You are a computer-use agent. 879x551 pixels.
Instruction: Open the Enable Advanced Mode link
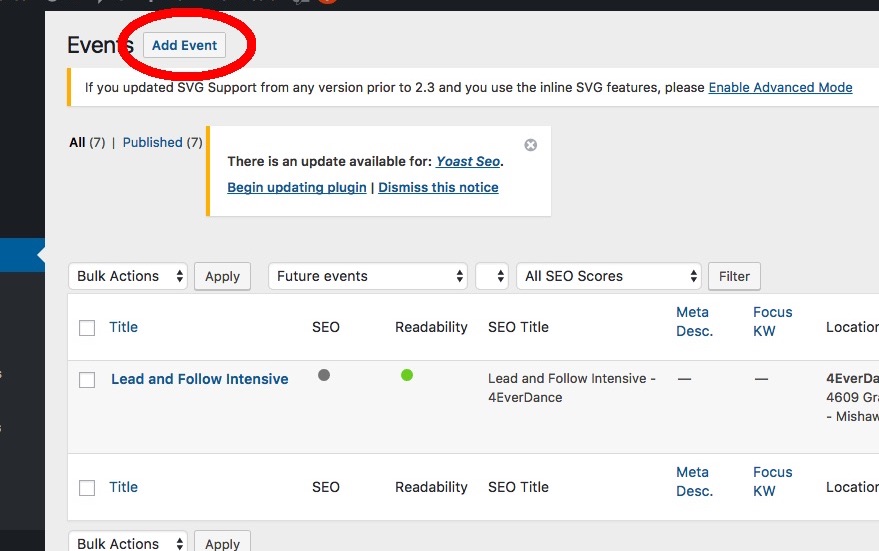coord(780,87)
